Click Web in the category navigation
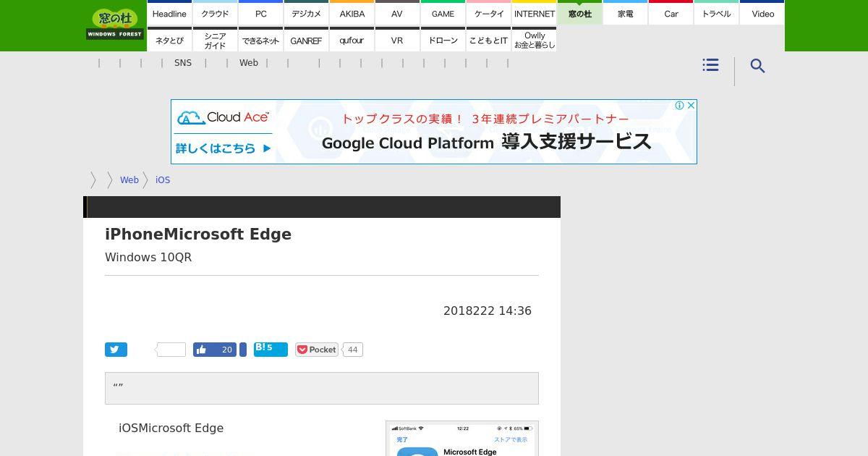This screenshot has width=868, height=456. (x=249, y=63)
